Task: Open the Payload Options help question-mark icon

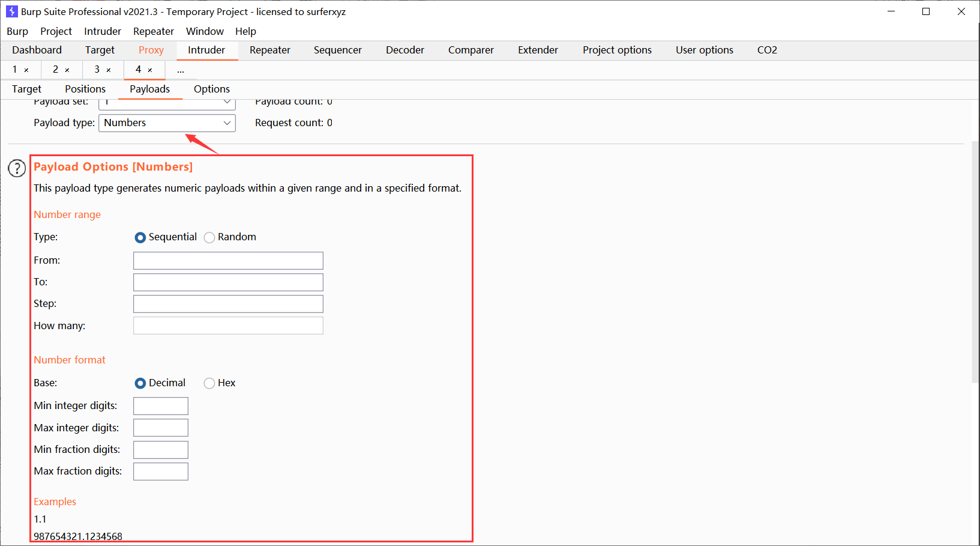Action: tap(17, 168)
